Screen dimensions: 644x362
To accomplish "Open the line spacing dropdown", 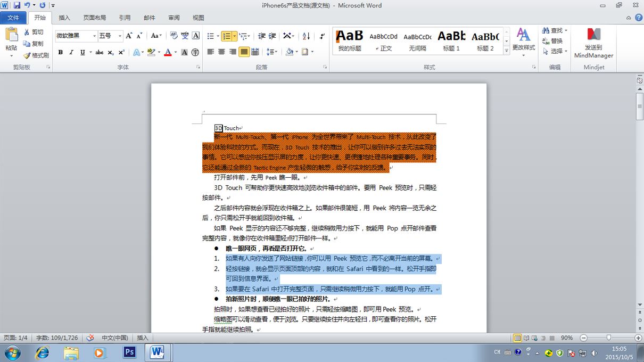I will tap(271, 52).
